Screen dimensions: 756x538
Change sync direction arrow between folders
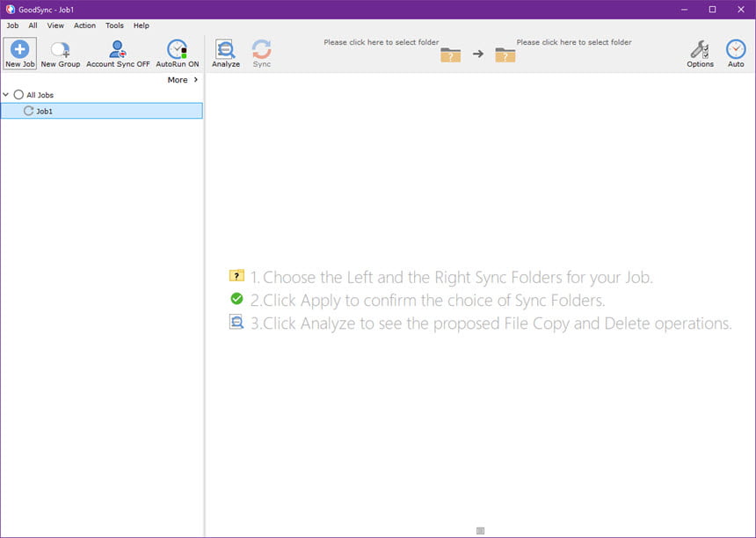tap(478, 54)
